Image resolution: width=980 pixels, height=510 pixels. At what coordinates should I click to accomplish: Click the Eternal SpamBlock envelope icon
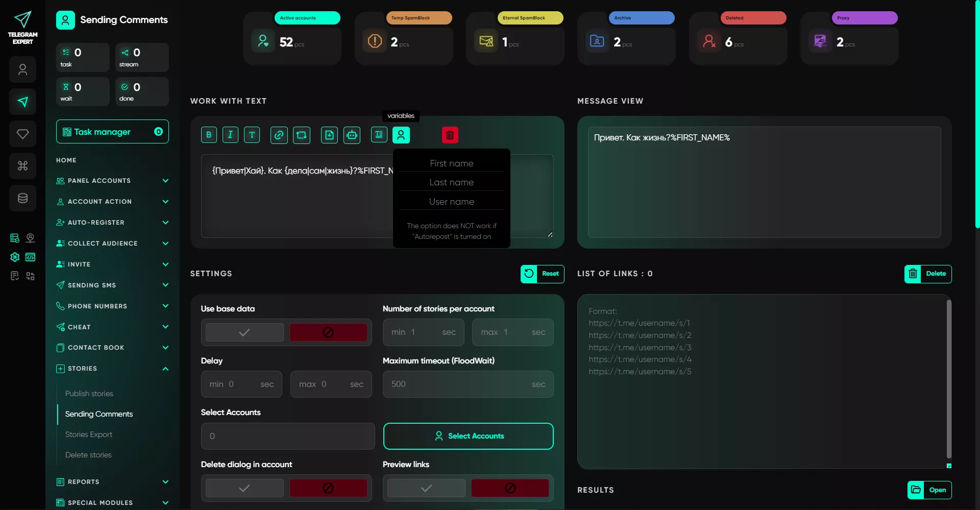click(x=486, y=41)
